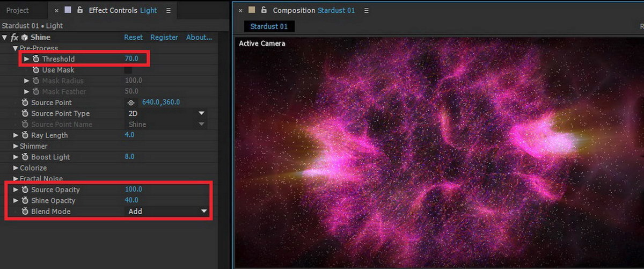Expand the Shine Opacity property
The width and height of the screenshot is (644, 269).
click(16, 200)
